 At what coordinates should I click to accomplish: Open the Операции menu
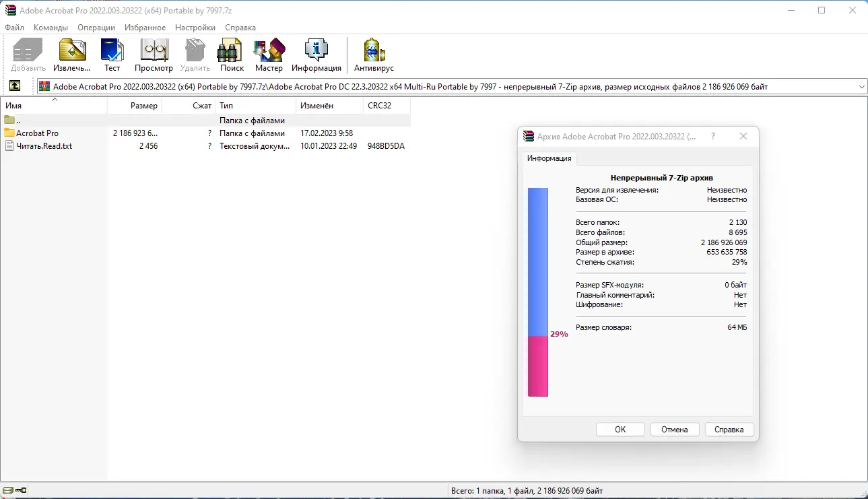click(x=96, y=28)
